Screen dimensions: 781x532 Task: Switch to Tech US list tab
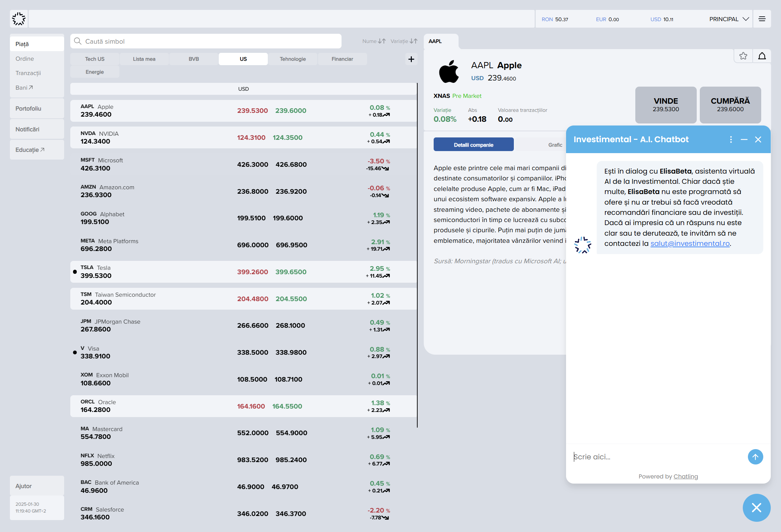[95, 59]
